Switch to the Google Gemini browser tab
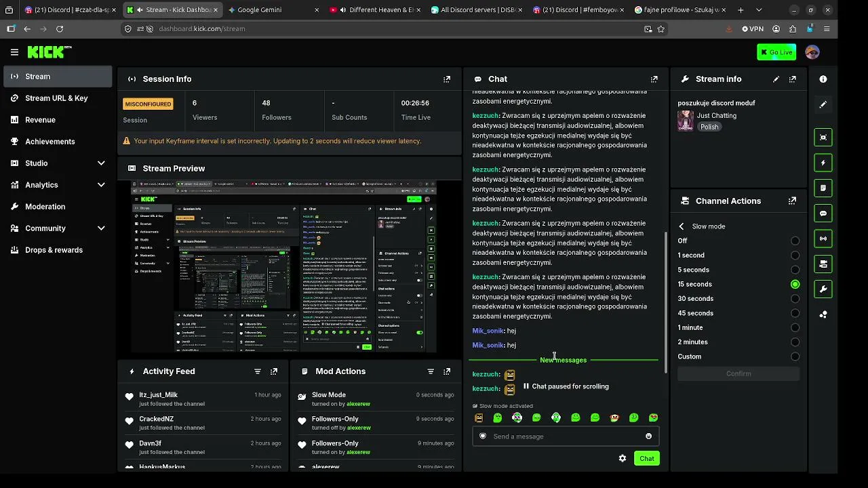The image size is (868, 488). tap(273, 10)
